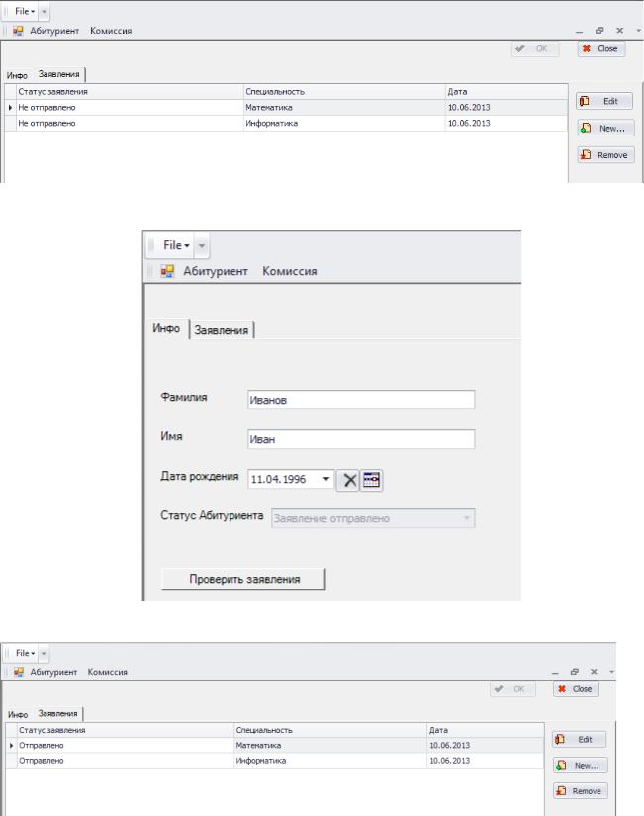Click Отправлено status in Информатика row
This screenshot has width=644, height=816.
point(126,761)
